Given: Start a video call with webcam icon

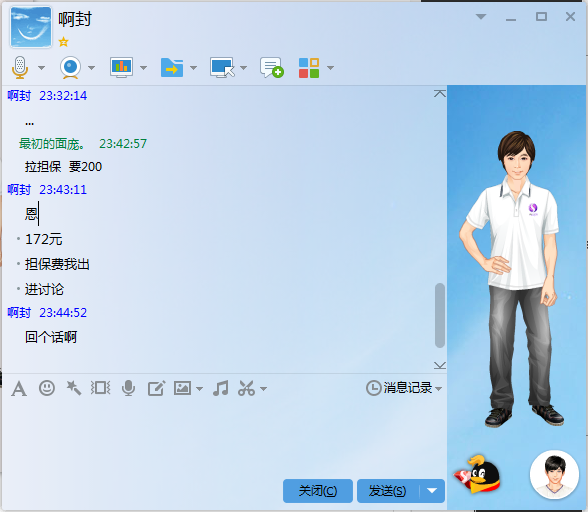Looking at the screenshot, I should (x=70, y=68).
